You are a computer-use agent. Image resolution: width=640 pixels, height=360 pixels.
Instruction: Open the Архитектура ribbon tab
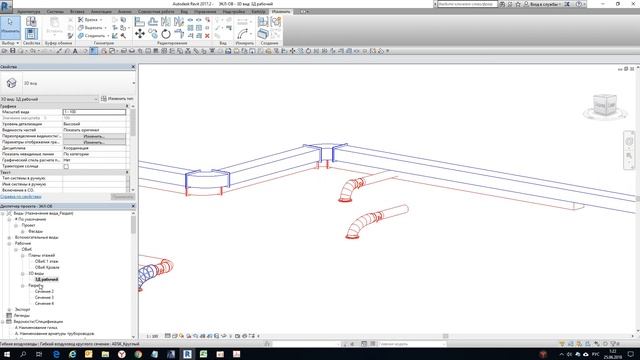coord(29,12)
